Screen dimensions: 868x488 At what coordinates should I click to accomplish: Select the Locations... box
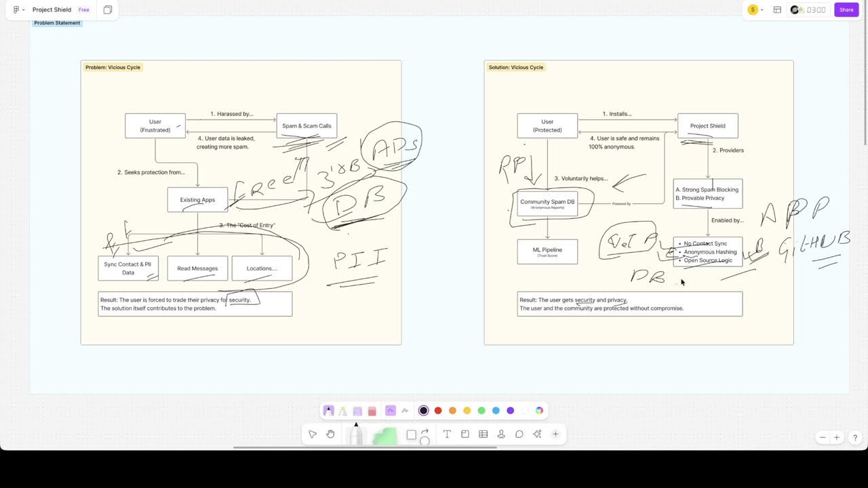pyautogui.click(x=262, y=268)
